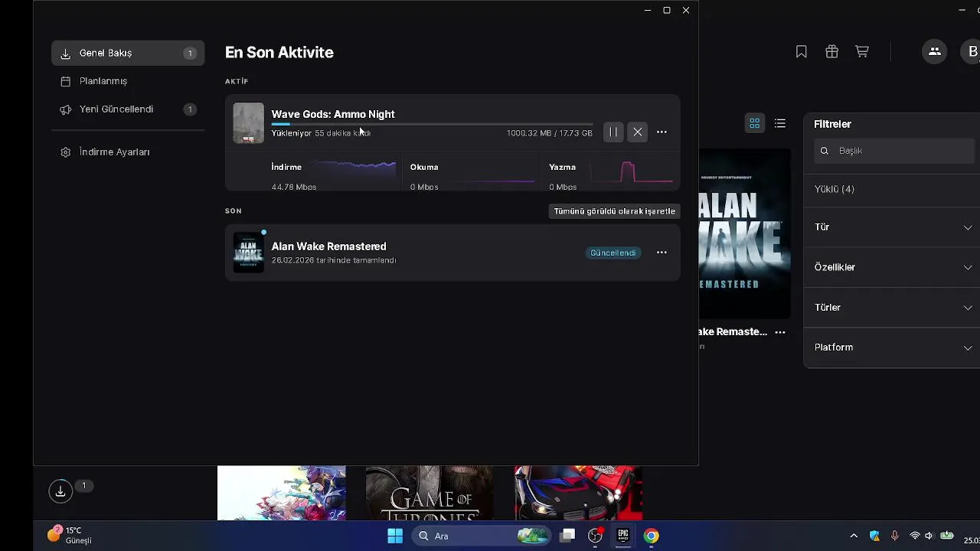Screen dimensions: 980x551
Task: Click the Wave Gods: Ammo Night thumbnail
Action: (x=248, y=123)
